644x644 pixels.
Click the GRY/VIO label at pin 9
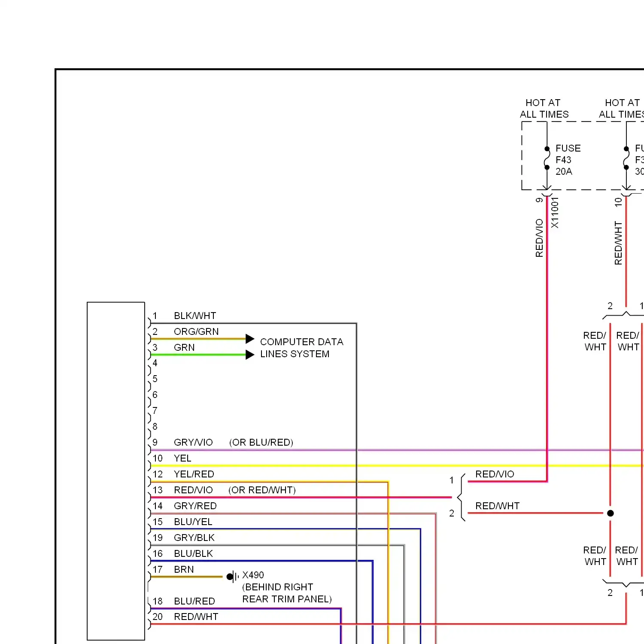193,442
